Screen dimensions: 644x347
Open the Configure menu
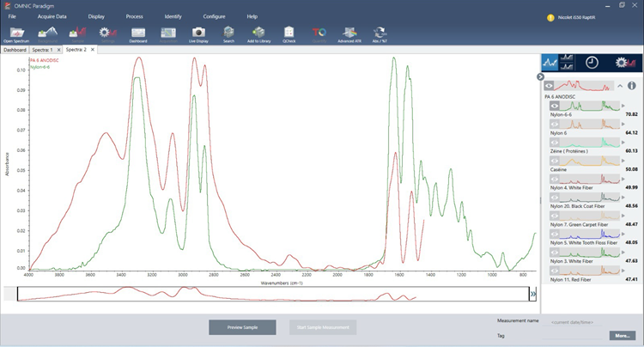pyautogui.click(x=214, y=16)
